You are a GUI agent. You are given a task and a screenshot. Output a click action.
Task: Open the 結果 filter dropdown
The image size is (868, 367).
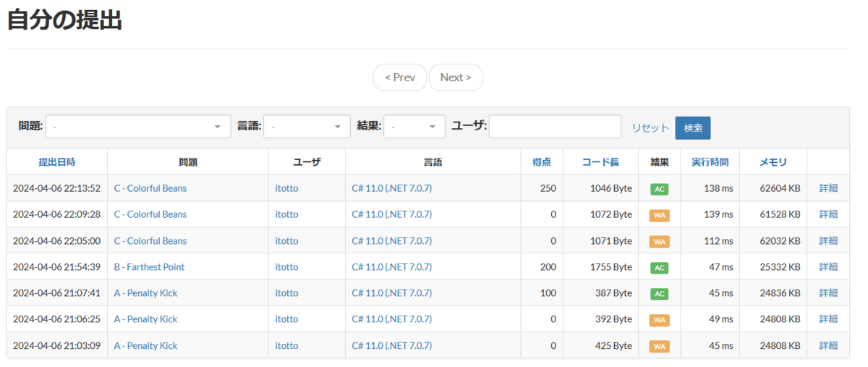point(414,127)
